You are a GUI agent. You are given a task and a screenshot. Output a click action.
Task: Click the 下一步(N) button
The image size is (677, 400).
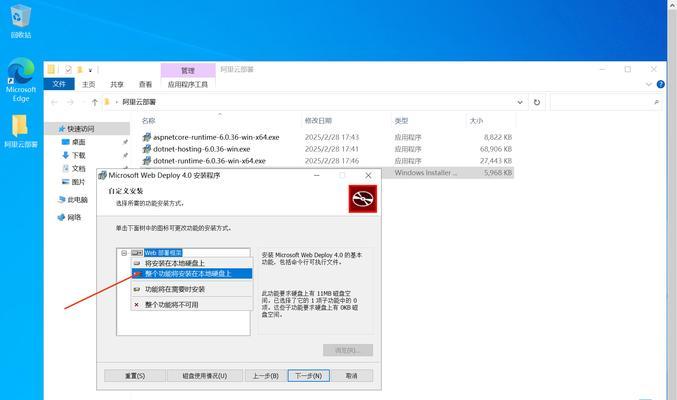tap(309, 376)
